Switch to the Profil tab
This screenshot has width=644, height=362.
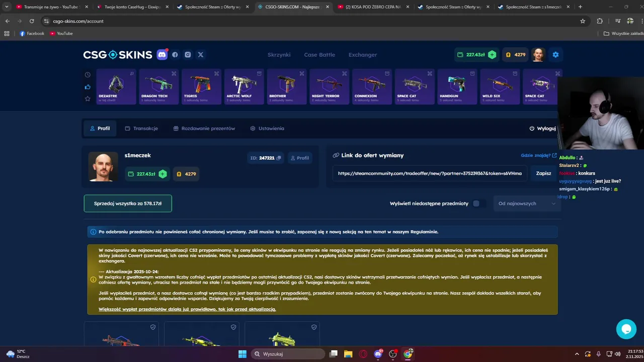(100, 128)
